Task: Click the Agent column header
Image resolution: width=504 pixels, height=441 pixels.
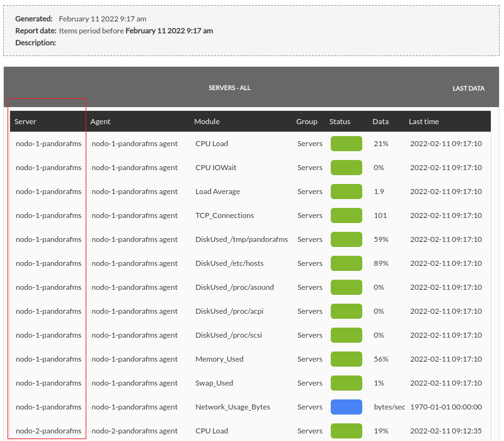Action: [x=100, y=122]
